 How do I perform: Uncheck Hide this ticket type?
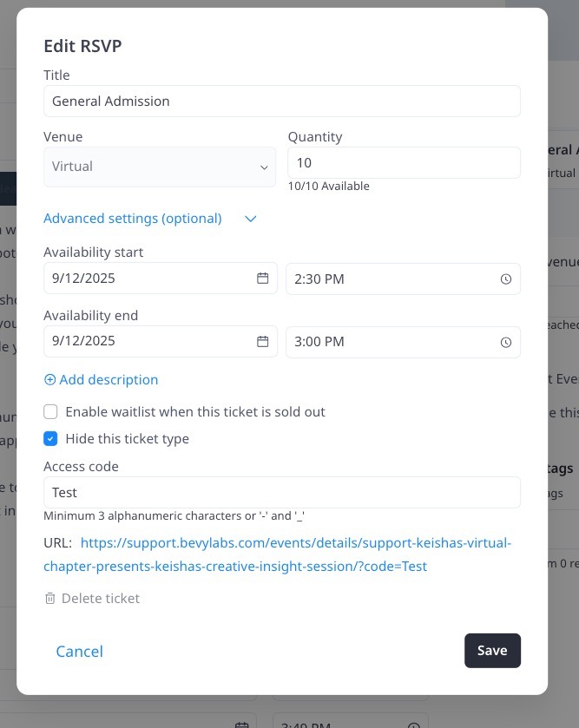pos(51,439)
